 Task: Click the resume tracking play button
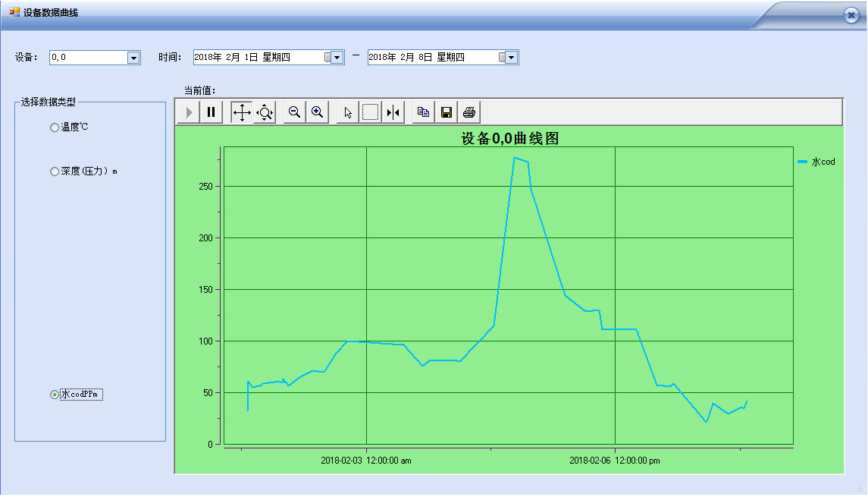coord(189,112)
